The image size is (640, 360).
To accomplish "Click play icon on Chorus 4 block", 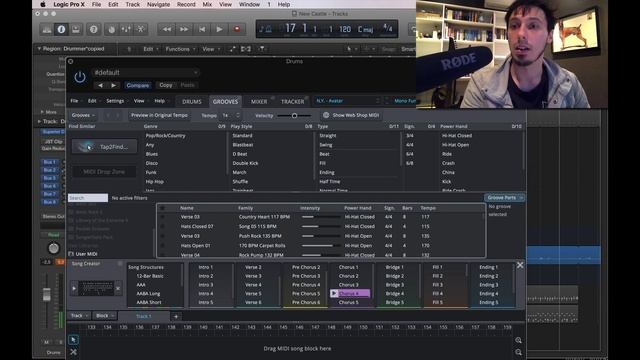I will [x=334, y=293].
